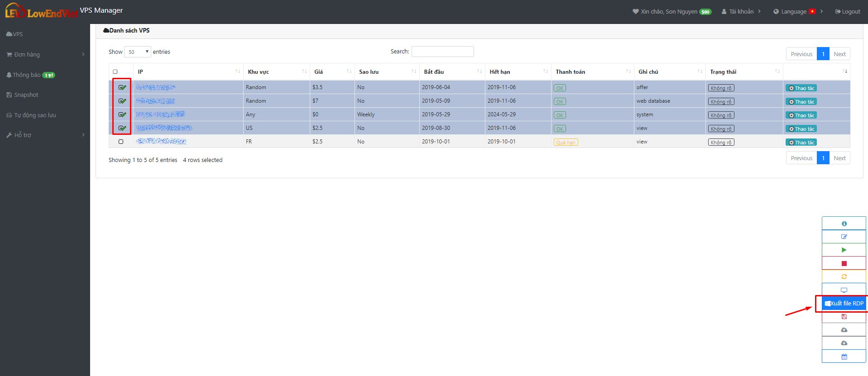The width and height of the screenshot is (868, 376).
Task: Click the green start (play) VPS icon
Action: [x=844, y=250]
